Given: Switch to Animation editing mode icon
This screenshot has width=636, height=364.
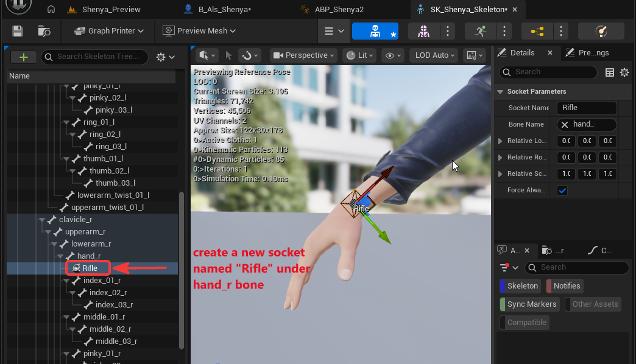Looking at the screenshot, I should (x=481, y=31).
